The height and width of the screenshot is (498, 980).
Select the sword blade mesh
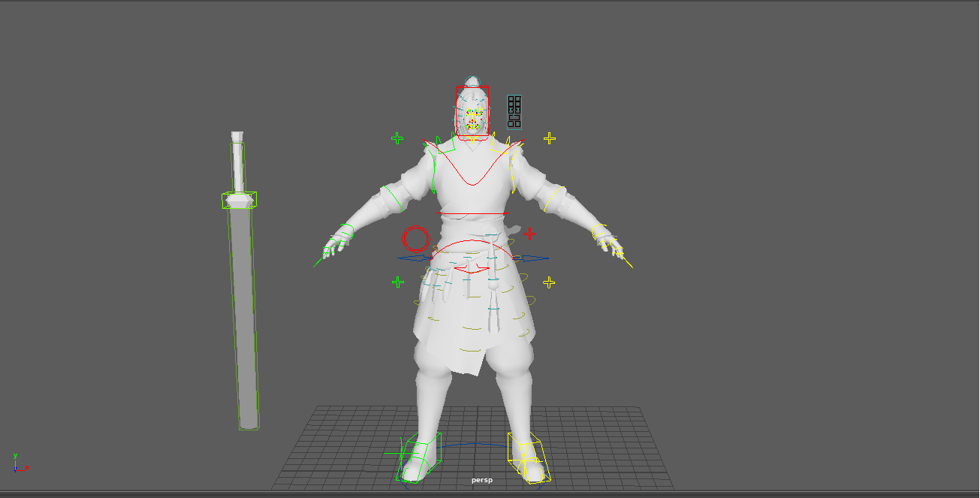tap(243, 315)
